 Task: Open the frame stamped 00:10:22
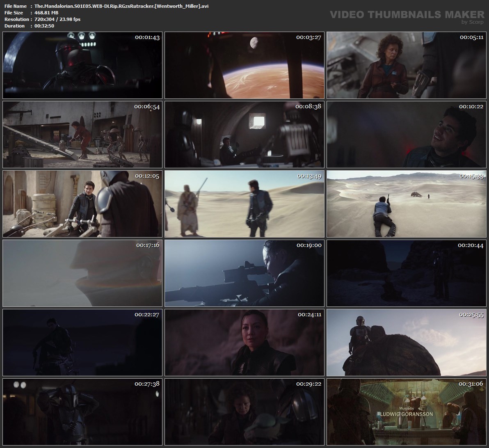[407, 135]
